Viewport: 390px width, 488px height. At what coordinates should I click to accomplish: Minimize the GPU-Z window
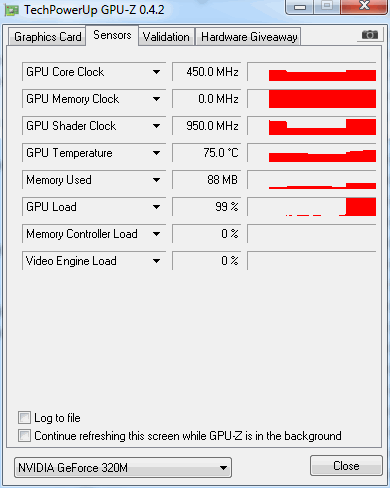300,7
